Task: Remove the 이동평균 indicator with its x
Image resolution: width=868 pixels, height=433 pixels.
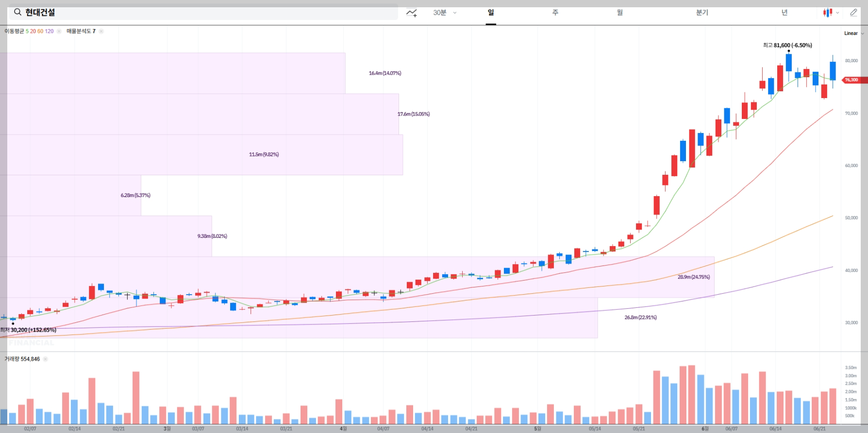Action: [x=59, y=31]
